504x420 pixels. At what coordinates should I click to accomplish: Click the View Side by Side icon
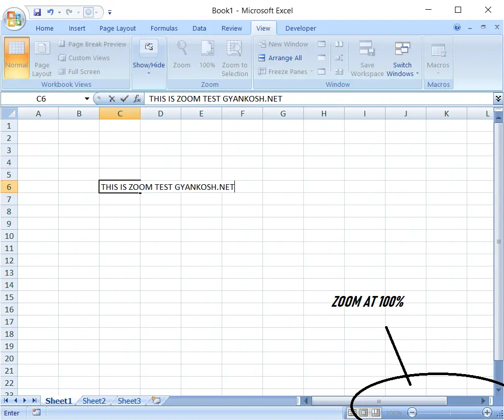339,44
